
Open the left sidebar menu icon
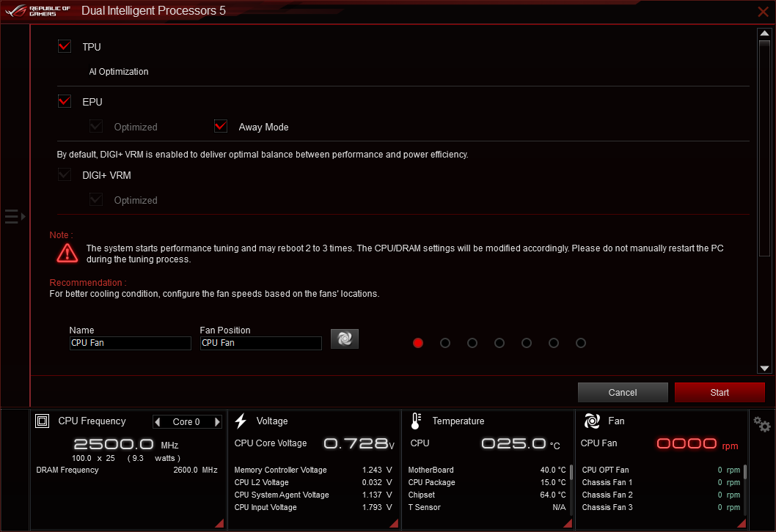tap(15, 217)
